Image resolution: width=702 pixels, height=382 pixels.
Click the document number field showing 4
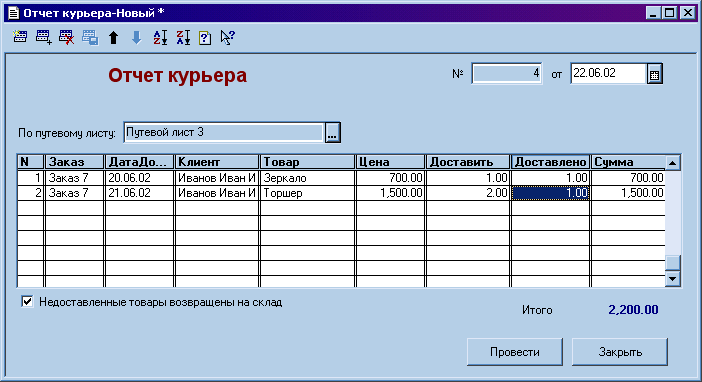tap(507, 73)
